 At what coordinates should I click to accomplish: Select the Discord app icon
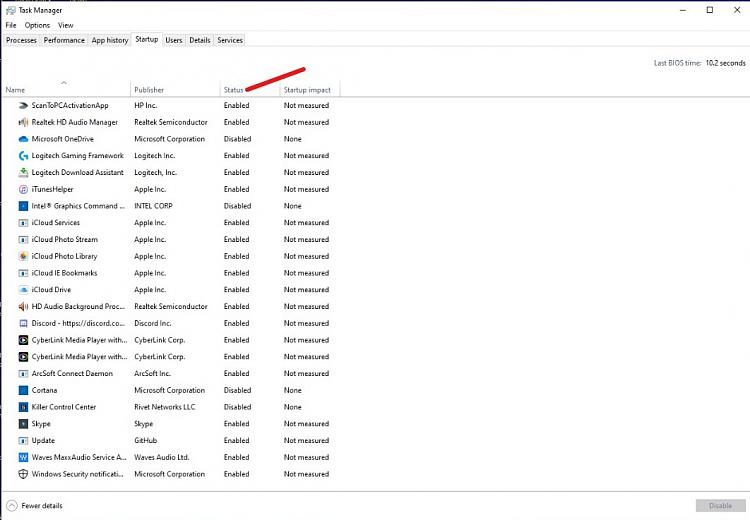coord(23,323)
